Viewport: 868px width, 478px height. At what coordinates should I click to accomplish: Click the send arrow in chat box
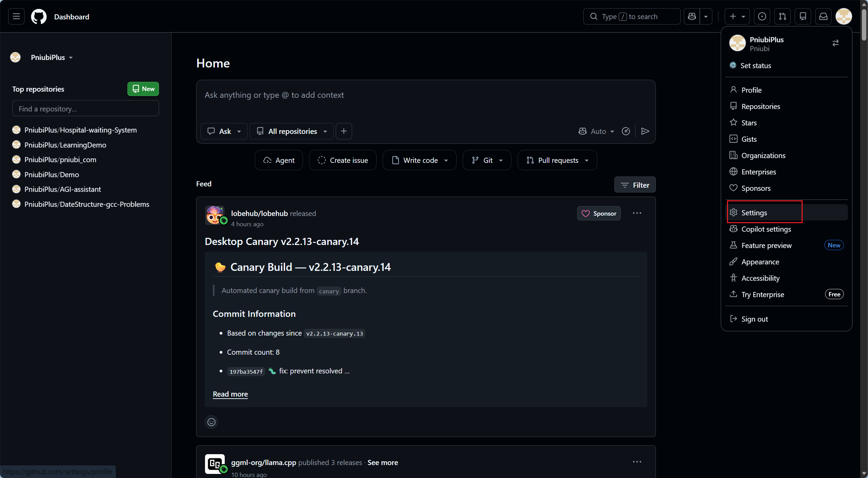coord(645,131)
